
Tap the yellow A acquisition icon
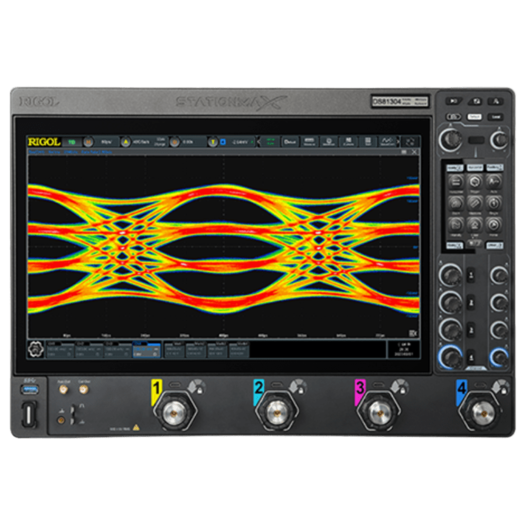tap(126, 142)
